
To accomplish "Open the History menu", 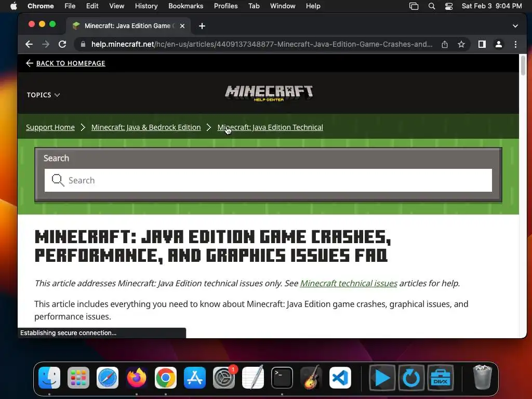I will pyautogui.click(x=146, y=6).
